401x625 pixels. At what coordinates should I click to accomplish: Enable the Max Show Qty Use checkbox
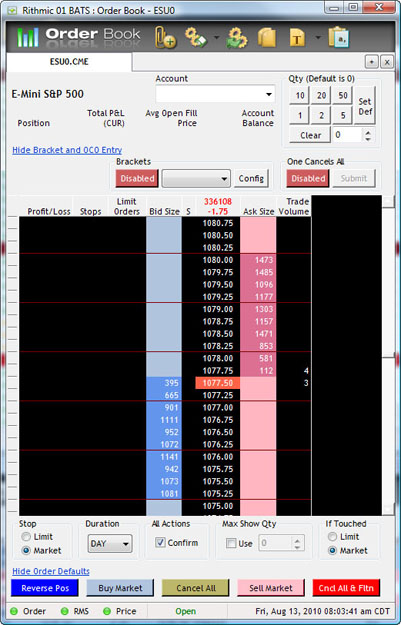pyautogui.click(x=231, y=543)
